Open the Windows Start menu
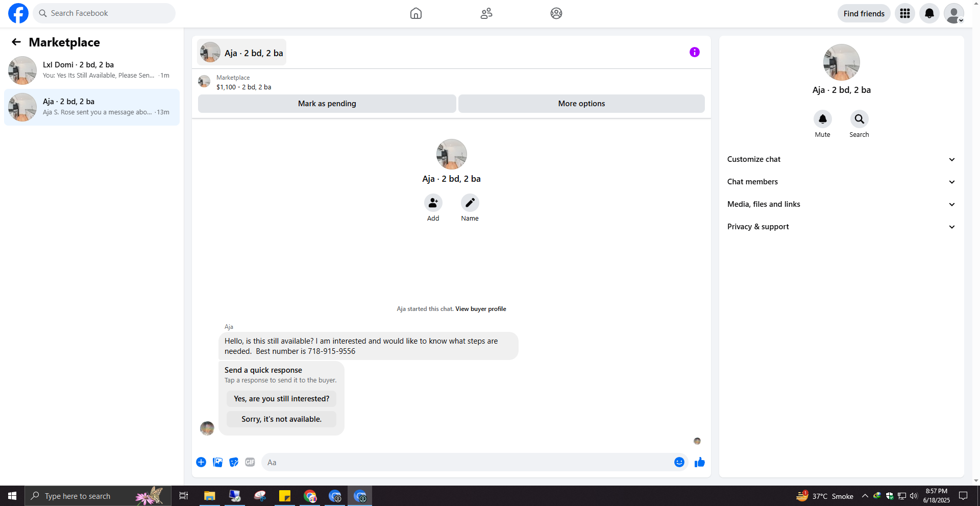Screen dimensions: 980x506 tap(12, 496)
